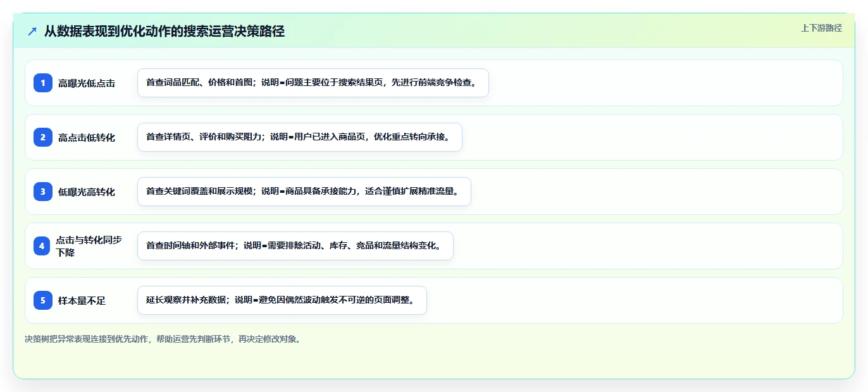Open the card starting 首查词品匹配、价格和首图

(313, 83)
